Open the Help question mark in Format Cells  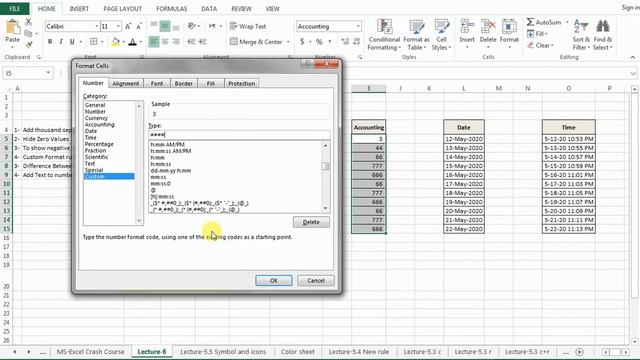[x=308, y=64]
